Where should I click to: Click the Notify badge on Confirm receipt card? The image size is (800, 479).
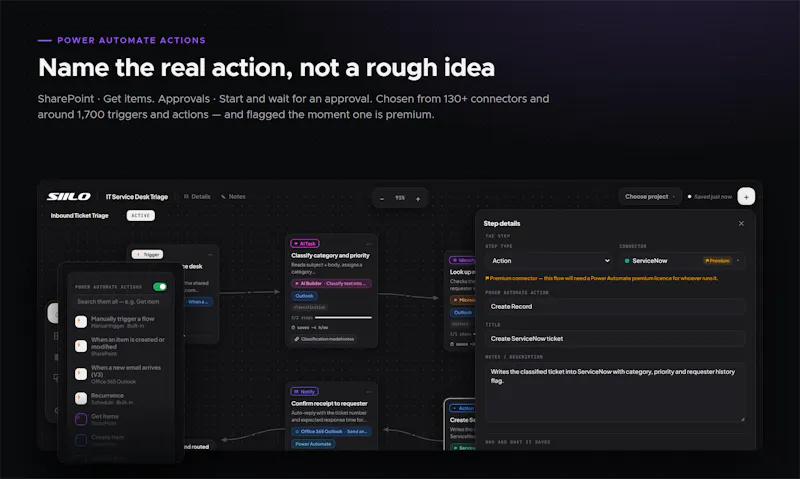(x=305, y=392)
